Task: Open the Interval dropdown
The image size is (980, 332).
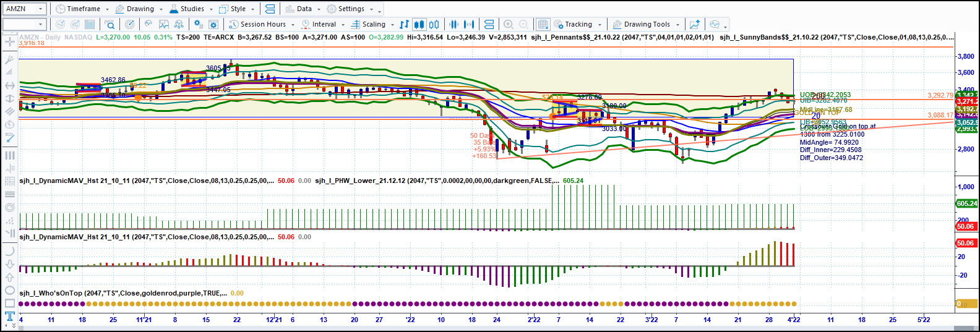Action: click(323, 24)
